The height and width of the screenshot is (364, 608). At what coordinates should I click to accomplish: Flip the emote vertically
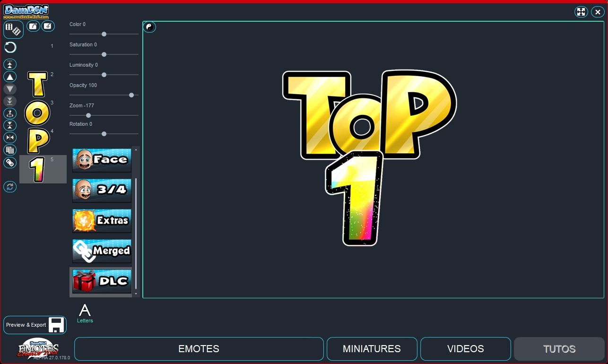(x=9, y=125)
